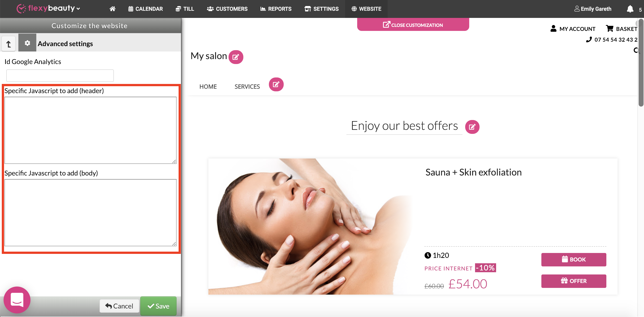This screenshot has height=317, width=644.
Task: Click the edit icon beside the SERVICES menu
Action: pos(276,84)
